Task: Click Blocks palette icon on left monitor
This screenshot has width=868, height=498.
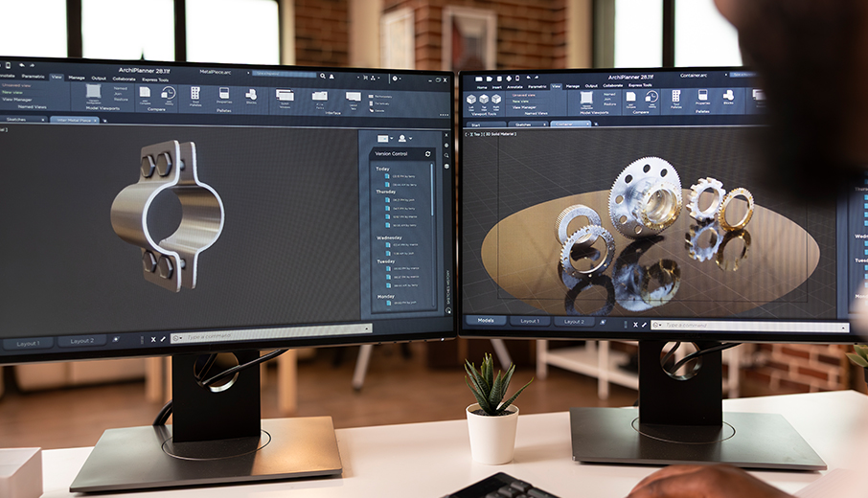Action: pos(251,96)
